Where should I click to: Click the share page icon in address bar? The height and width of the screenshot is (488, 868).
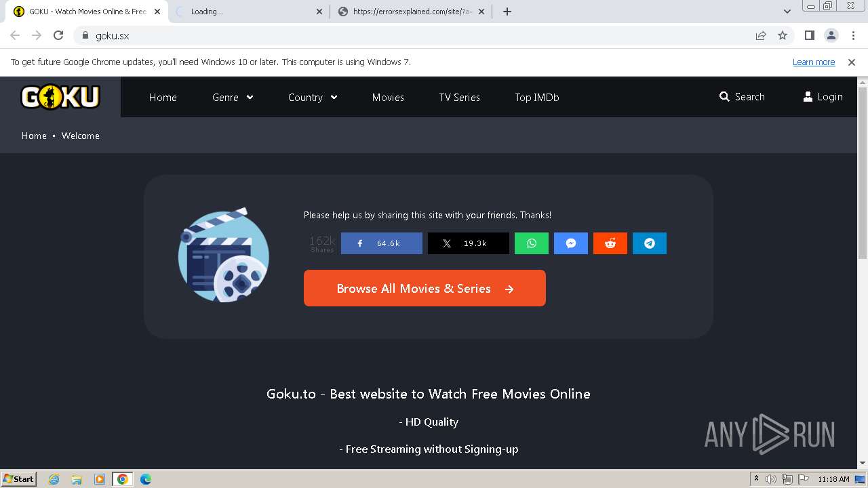761,36
